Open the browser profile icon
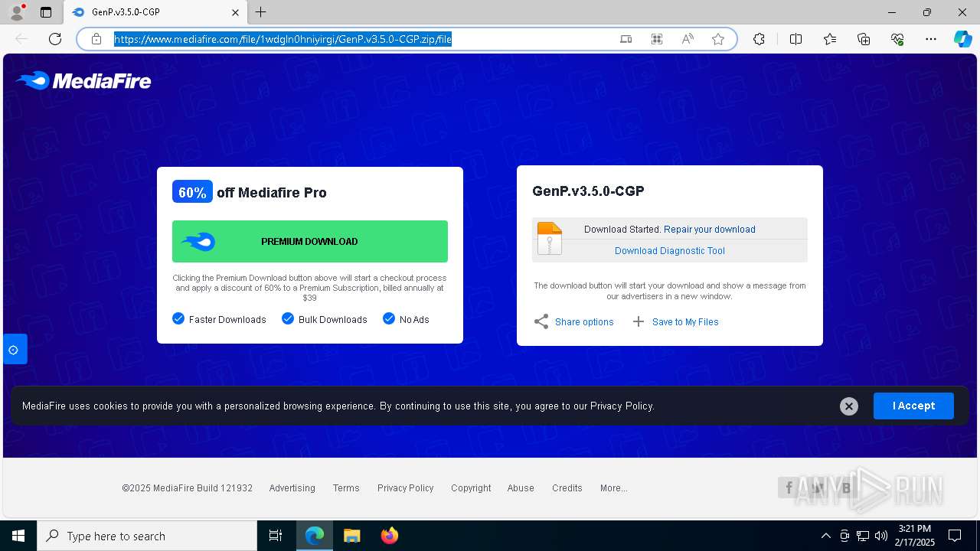980x551 pixels. coord(16,12)
